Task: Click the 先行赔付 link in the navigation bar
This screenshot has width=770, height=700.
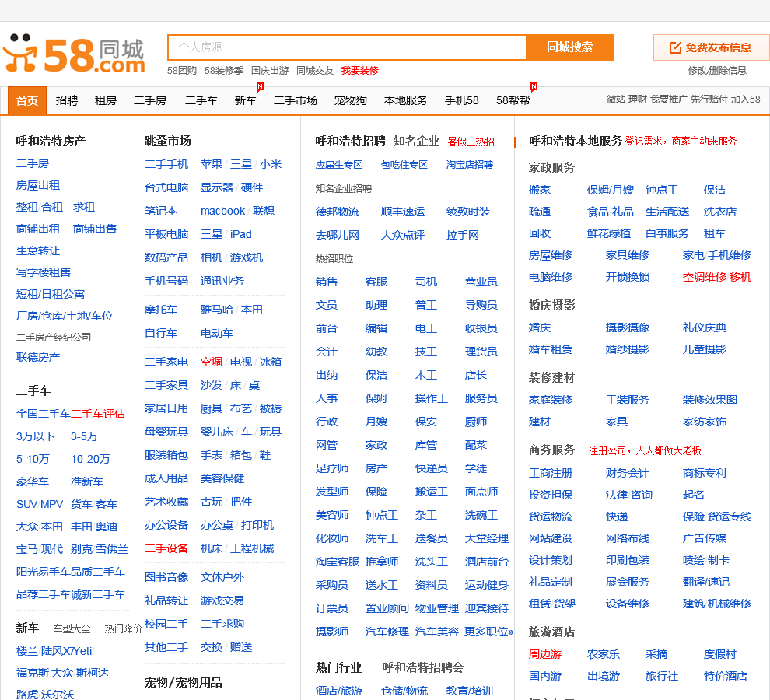Action: [x=709, y=100]
